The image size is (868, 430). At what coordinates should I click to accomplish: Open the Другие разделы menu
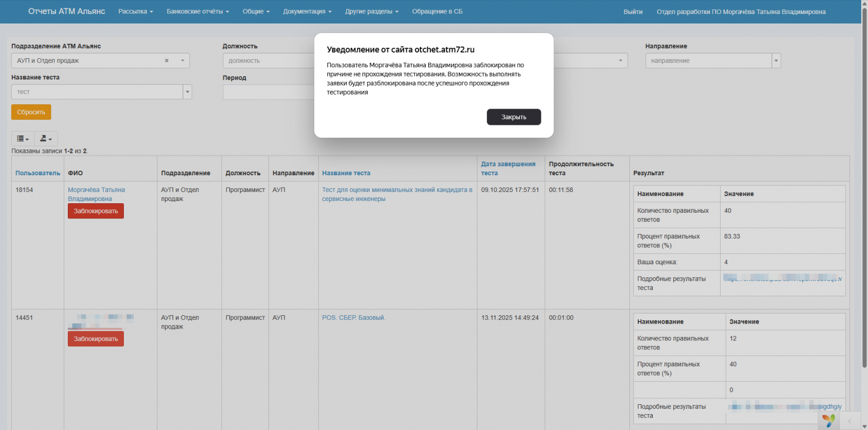[372, 12]
